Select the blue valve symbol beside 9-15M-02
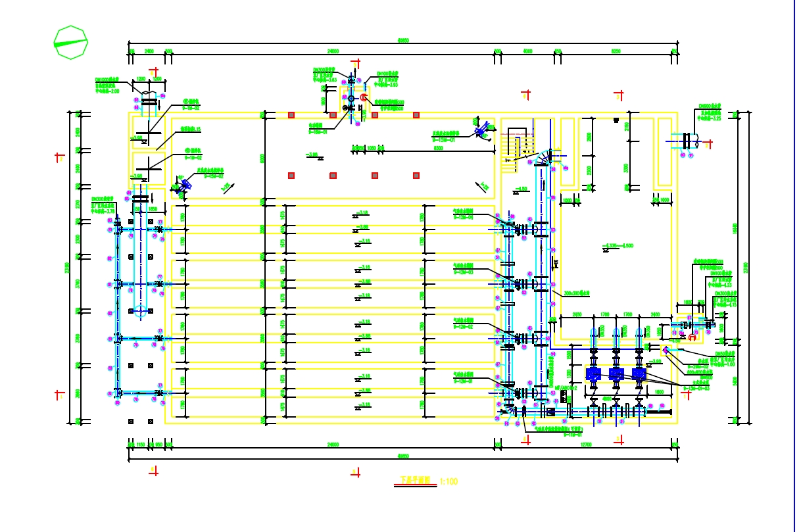This screenshot has height=532, width=801. pos(183,186)
